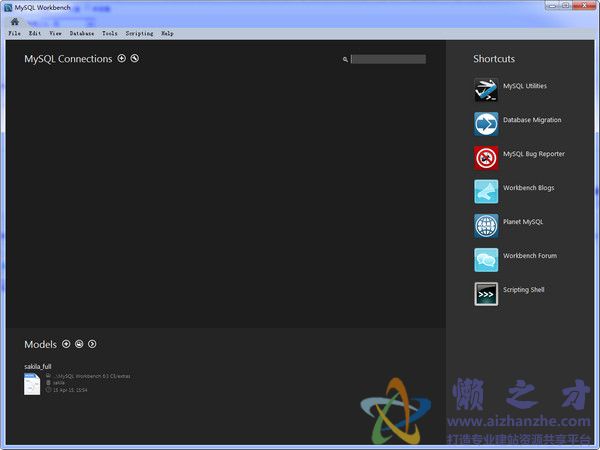This screenshot has width=600, height=450.
Task: Open the Database menu
Action: click(82, 34)
